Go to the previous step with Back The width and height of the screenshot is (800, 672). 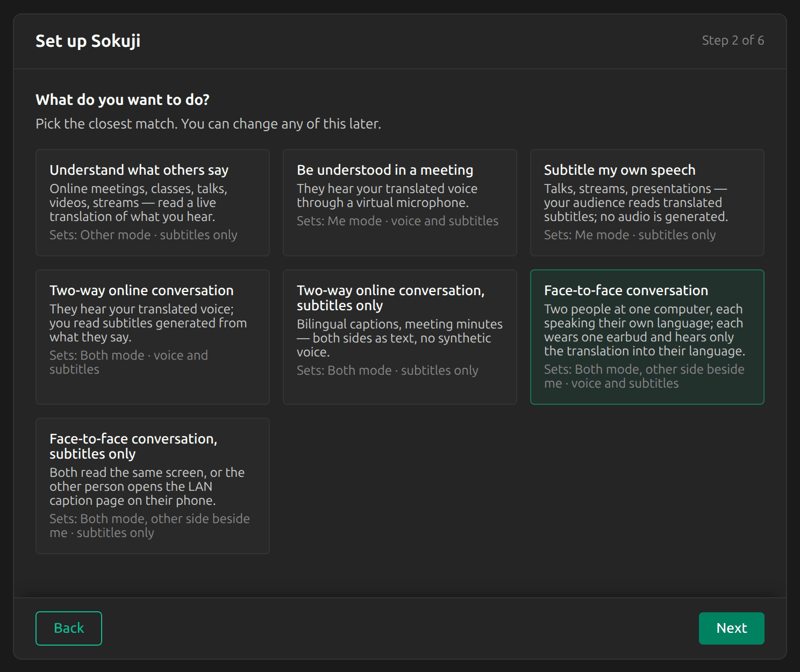[69, 628]
